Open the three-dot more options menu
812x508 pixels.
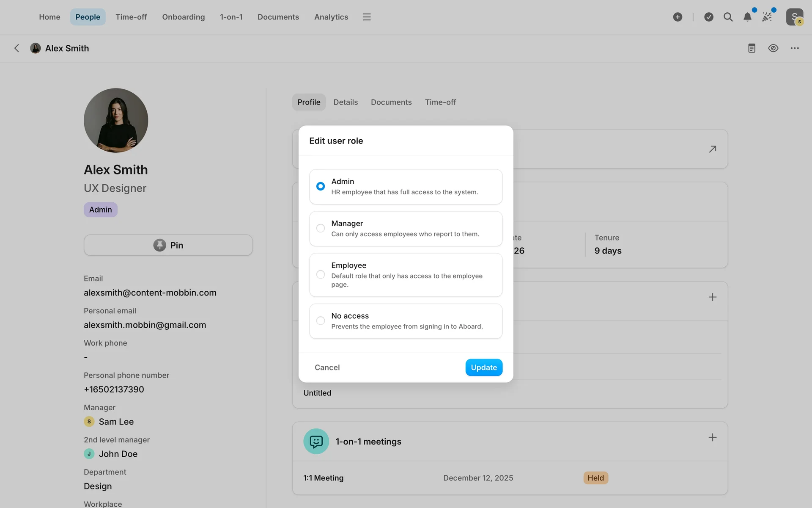coord(795,48)
